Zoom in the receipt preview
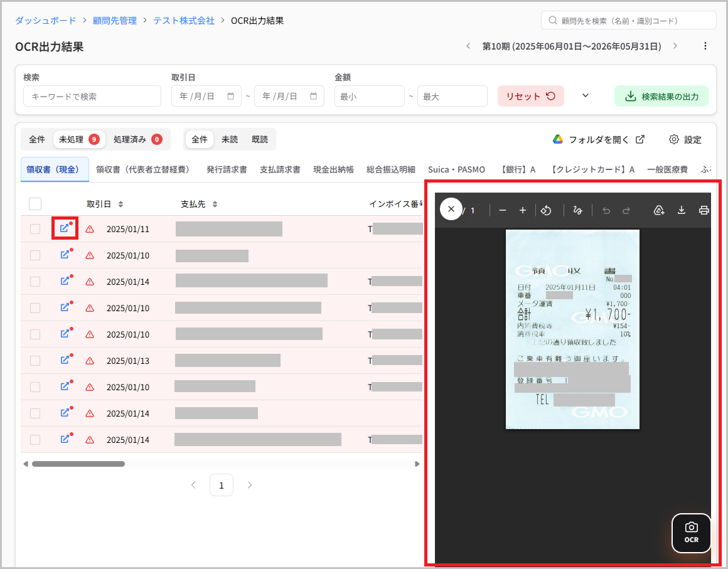Screen dimensions: 728x569 point(522,210)
